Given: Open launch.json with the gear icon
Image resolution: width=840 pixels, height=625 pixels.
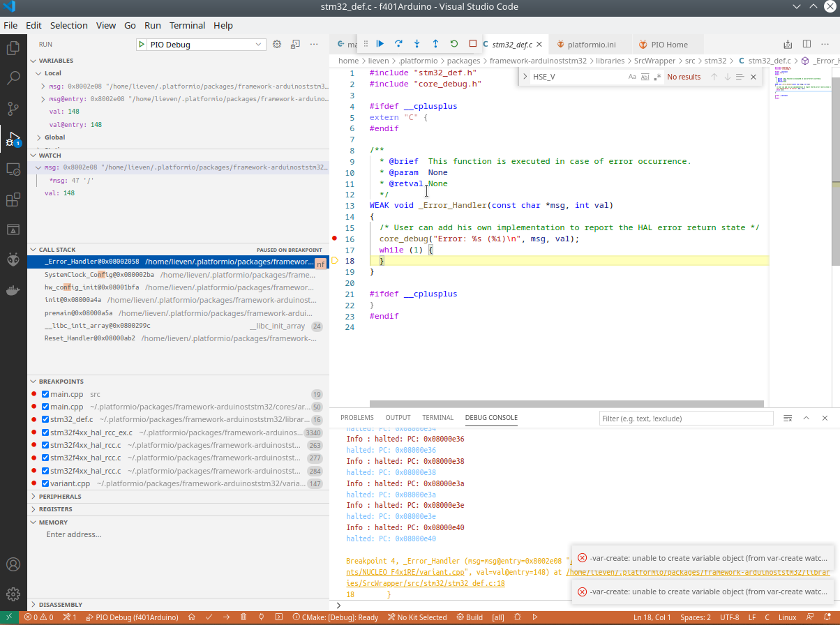Looking at the screenshot, I should coord(277,44).
